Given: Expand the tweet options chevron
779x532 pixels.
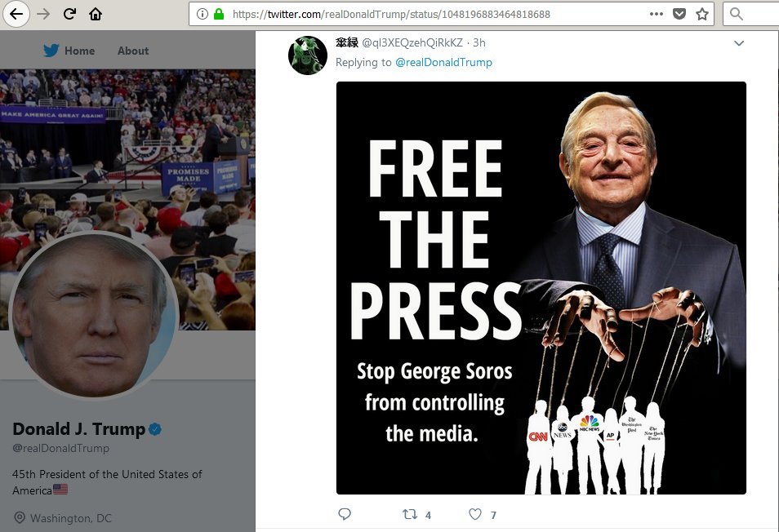Looking at the screenshot, I should pos(739,43).
